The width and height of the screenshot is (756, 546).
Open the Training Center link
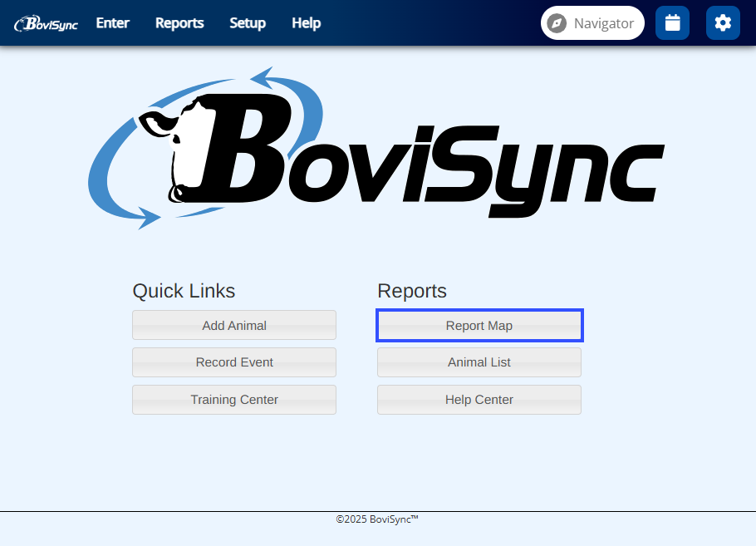pos(234,400)
